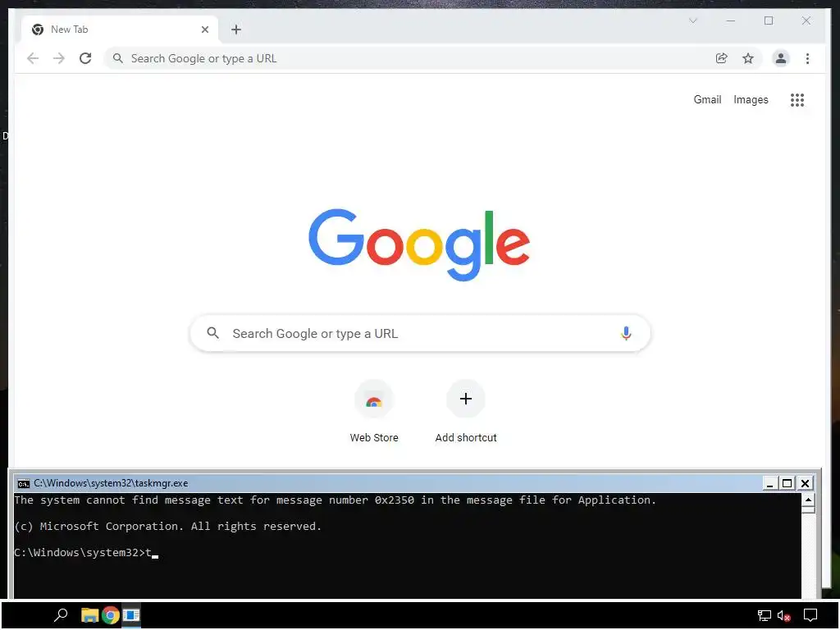Focus the Google search box on the page

[420, 333]
